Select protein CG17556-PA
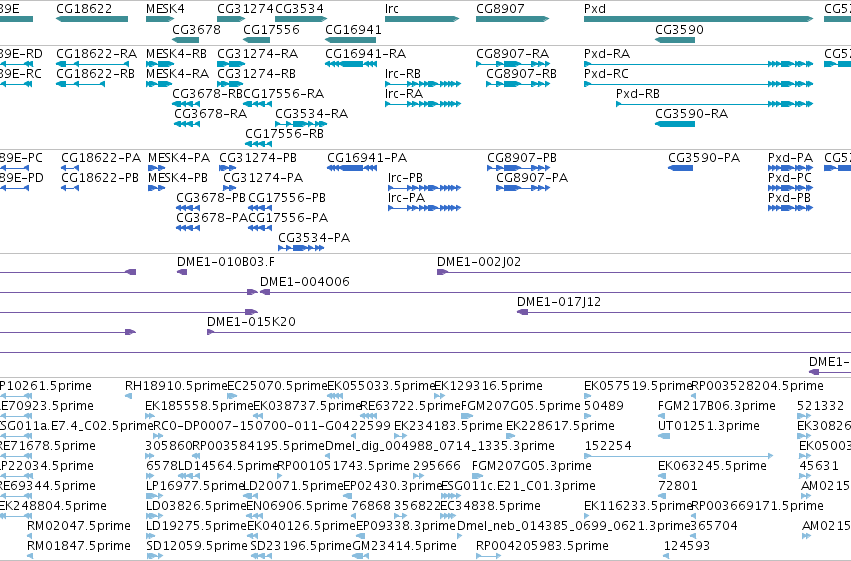851x561 pixels. 260,228
